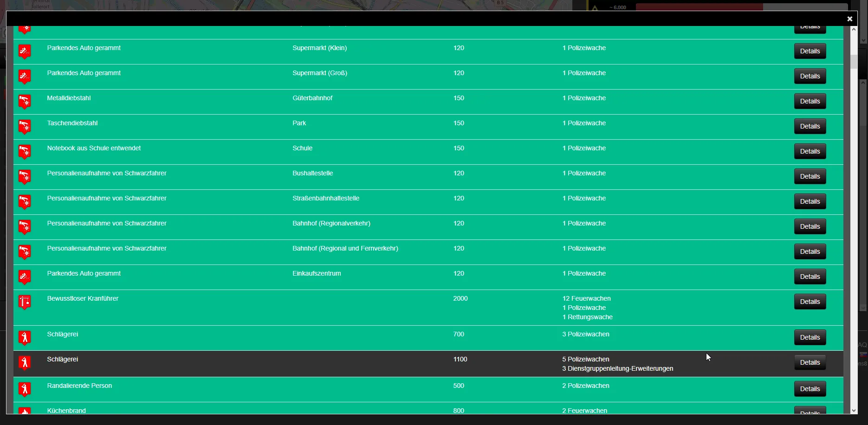Close the mission list overlay

coord(849,19)
